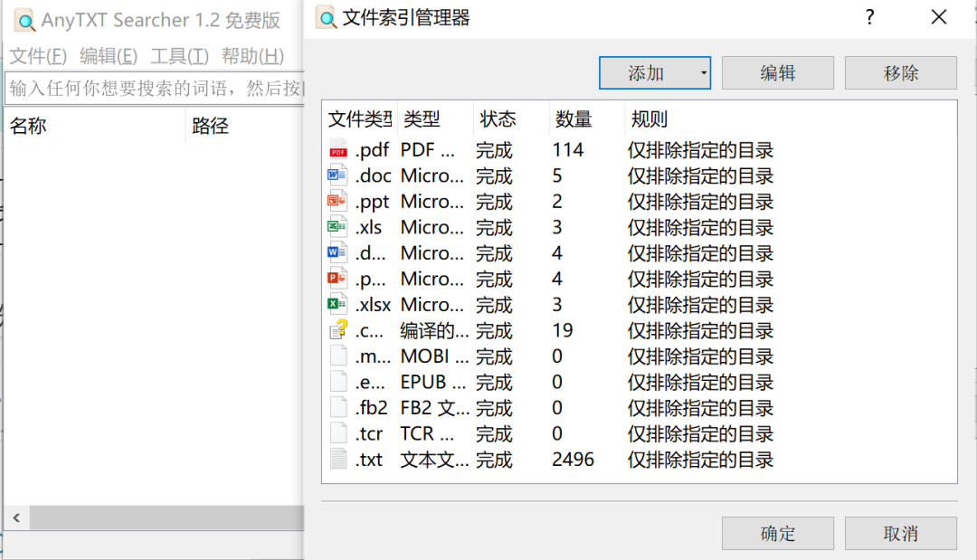Click the 文件索引管理器 dialog title icon
This screenshot has width=977, height=560.
[x=326, y=18]
